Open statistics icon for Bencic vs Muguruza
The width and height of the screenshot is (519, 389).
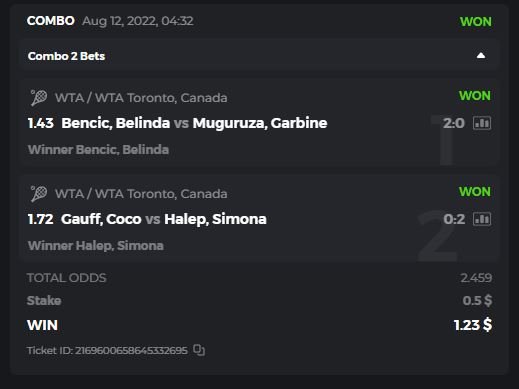pos(482,123)
